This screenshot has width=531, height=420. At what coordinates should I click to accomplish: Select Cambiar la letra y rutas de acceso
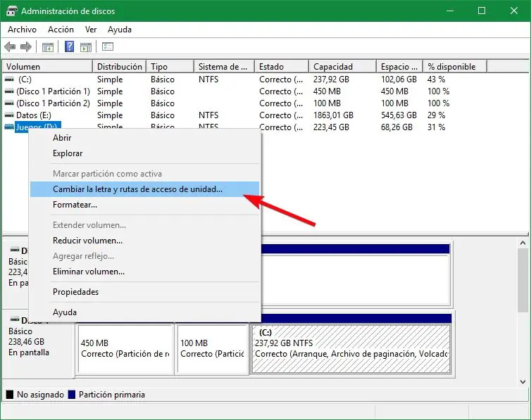tap(145, 189)
